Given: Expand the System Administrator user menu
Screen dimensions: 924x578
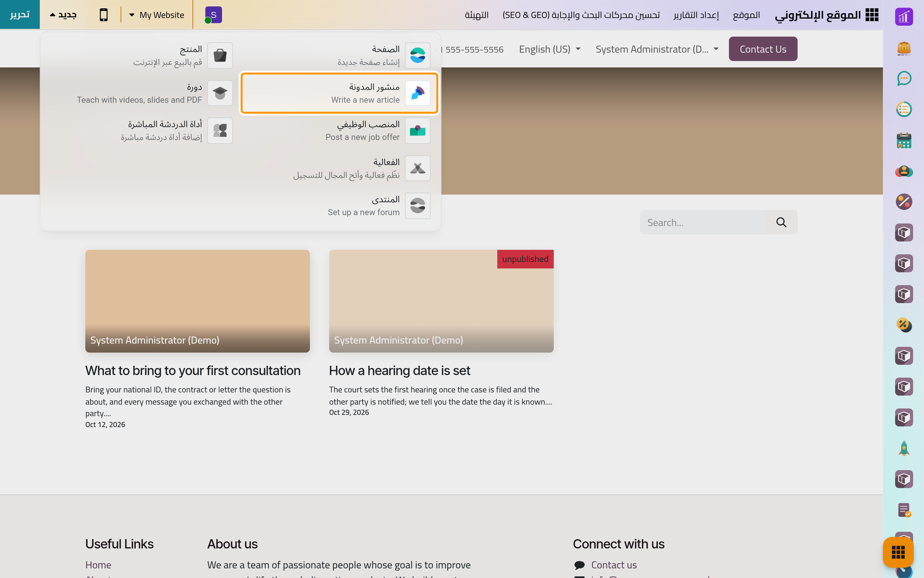Looking at the screenshot, I should coord(657,49).
